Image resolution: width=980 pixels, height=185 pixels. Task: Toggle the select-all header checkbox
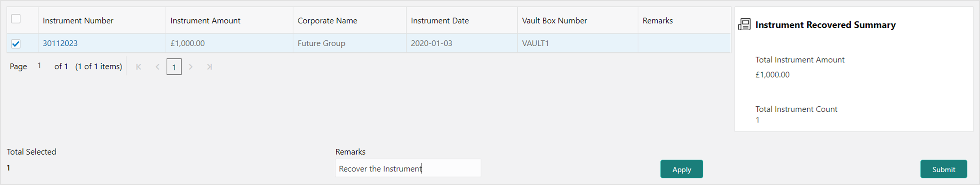[16, 19]
